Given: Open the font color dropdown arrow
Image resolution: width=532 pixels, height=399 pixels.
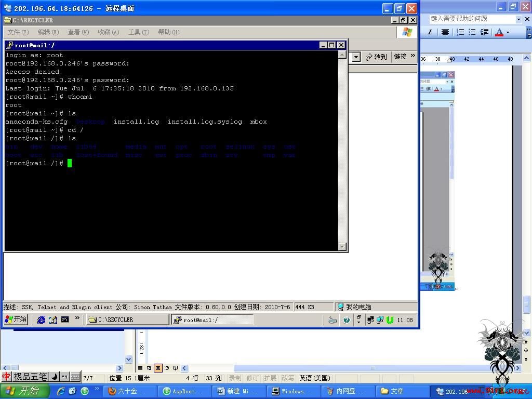Looking at the screenshot, I should (508, 33).
